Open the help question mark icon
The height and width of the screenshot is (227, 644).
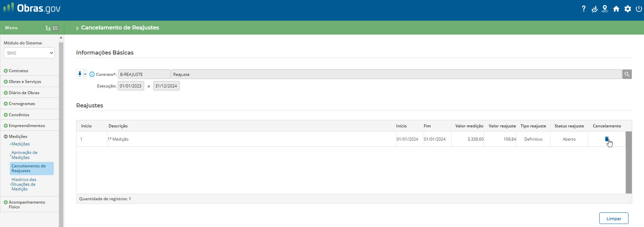click(583, 9)
